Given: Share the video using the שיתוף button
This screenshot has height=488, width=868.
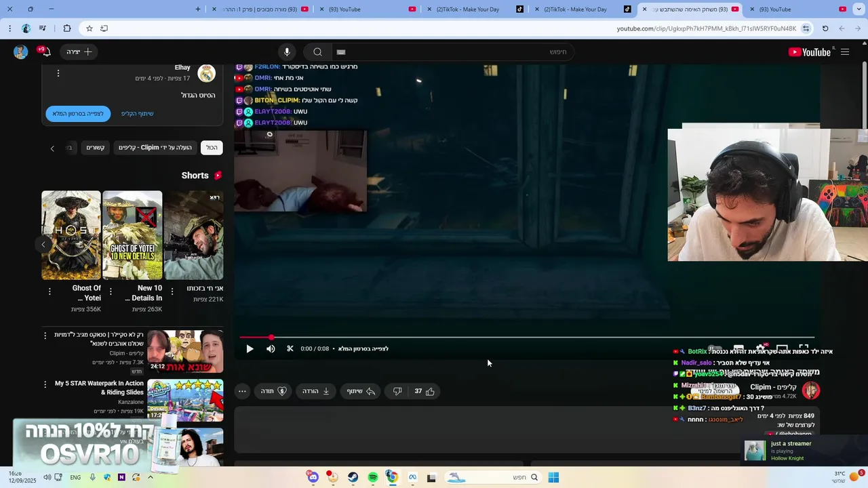Looking at the screenshot, I should click(361, 391).
